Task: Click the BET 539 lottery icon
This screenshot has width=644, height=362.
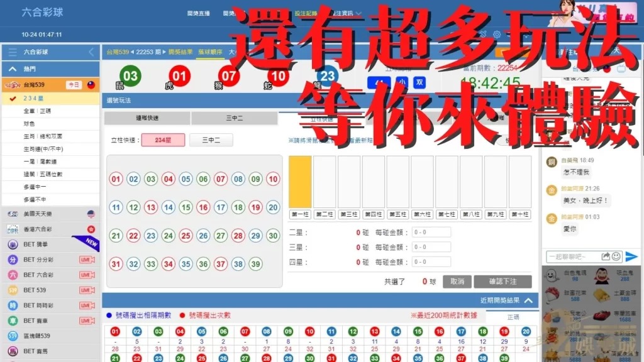Action: [x=13, y=290]
